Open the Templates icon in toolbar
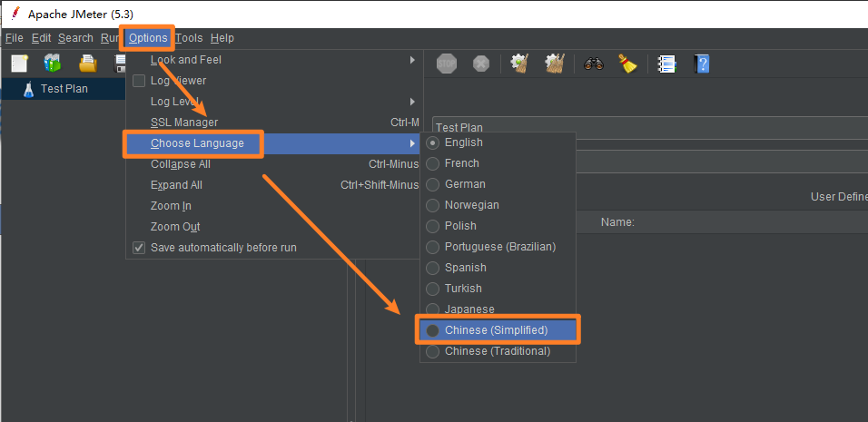 click(53, 64)
